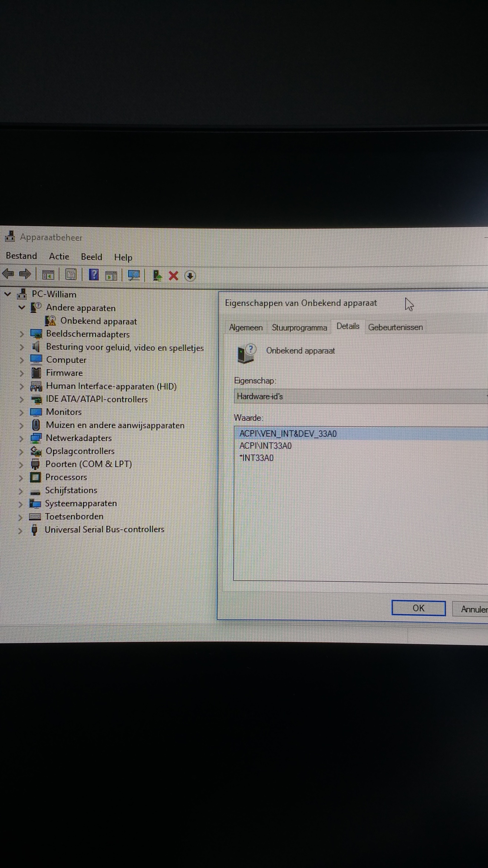Expand the Processors category chevron
Viewport: 488px width, 868px height.
[x=21, y=477]
